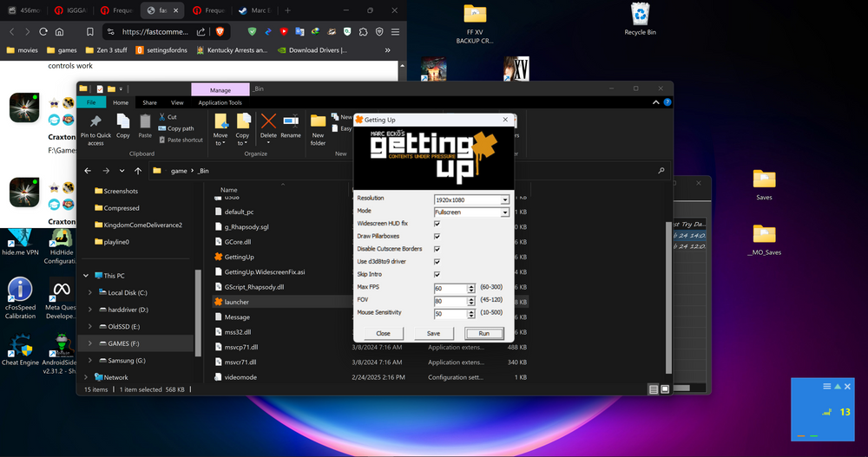Screen dimensions: 868x457
Task: Show more bookmarks with double chevron
Action: 387,49
